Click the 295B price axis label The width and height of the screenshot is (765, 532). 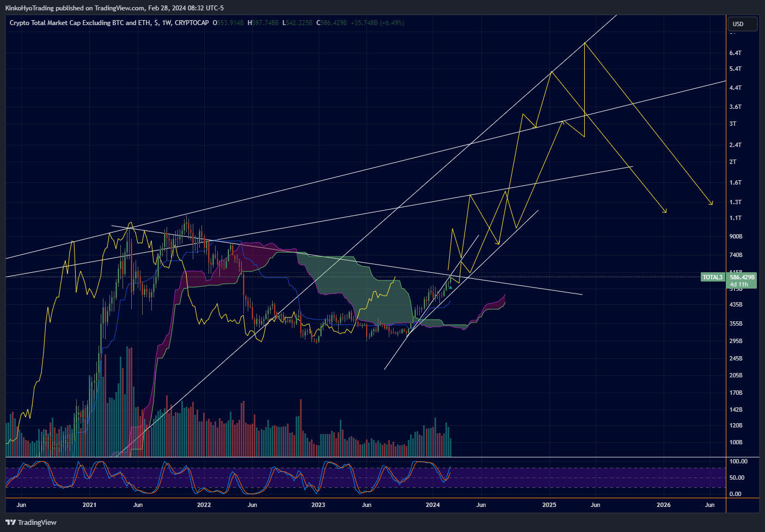click(x=736, y=341)
